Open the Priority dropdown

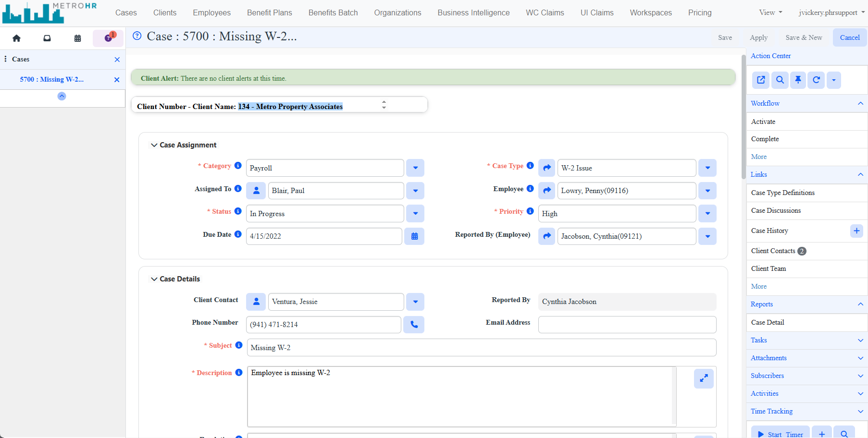click(707, 213)
